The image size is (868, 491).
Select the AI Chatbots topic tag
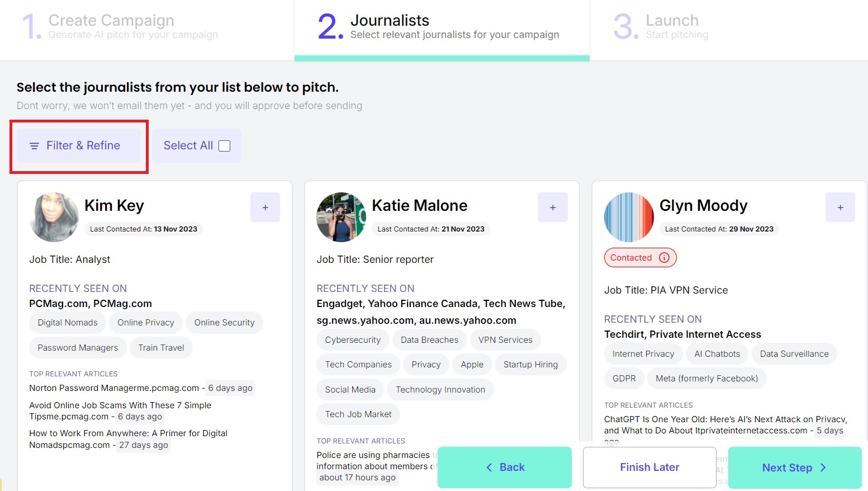point(717,354)
